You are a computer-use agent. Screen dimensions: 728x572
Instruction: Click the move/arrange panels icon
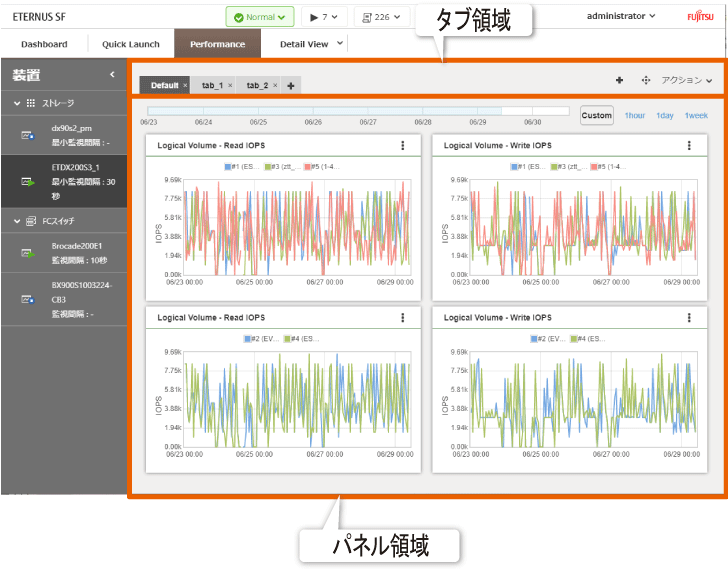645,80
